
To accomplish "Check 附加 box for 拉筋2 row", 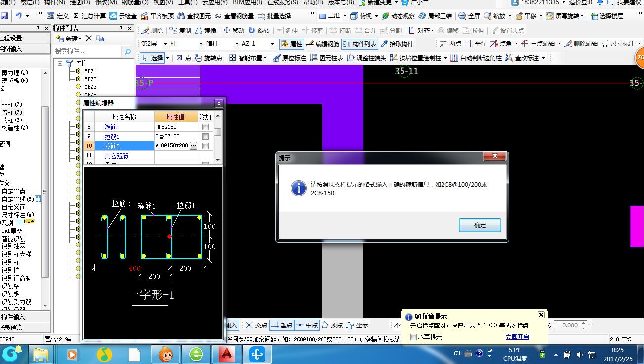I will (x=205, y=146).
